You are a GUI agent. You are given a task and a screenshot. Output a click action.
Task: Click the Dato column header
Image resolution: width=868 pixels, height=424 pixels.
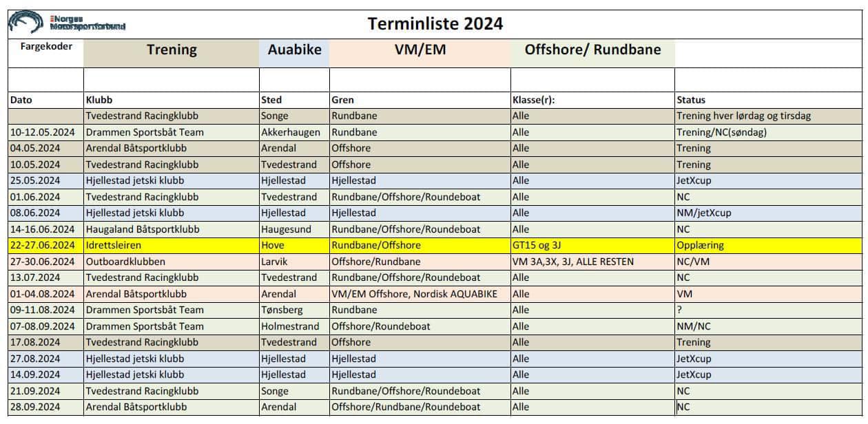tap(45, 100)
